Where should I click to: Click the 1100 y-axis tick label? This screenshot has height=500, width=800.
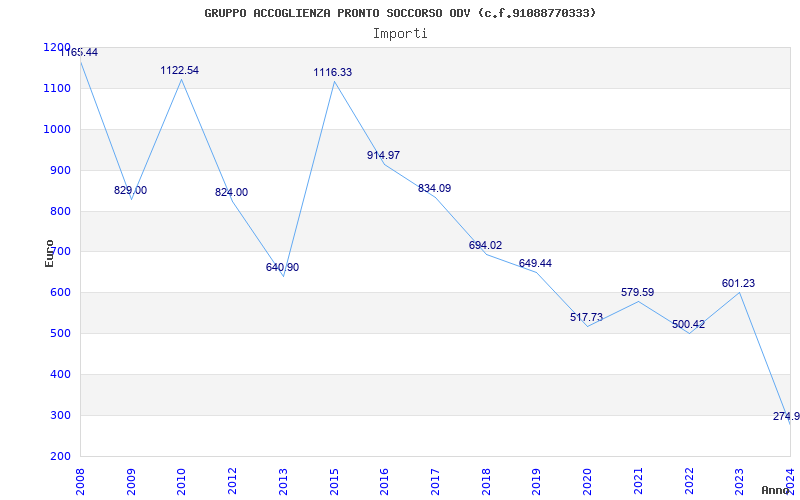point(57,89)
